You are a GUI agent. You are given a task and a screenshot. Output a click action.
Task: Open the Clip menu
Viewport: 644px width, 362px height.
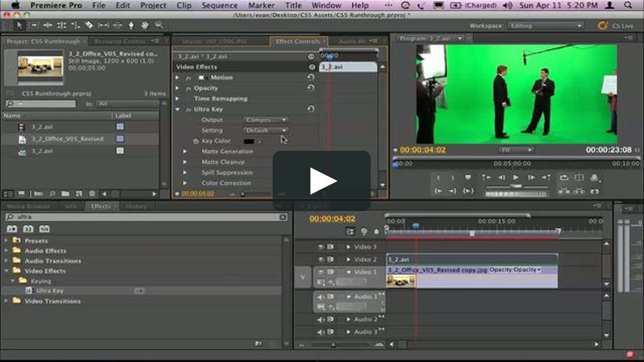click(x=184, y=6)
